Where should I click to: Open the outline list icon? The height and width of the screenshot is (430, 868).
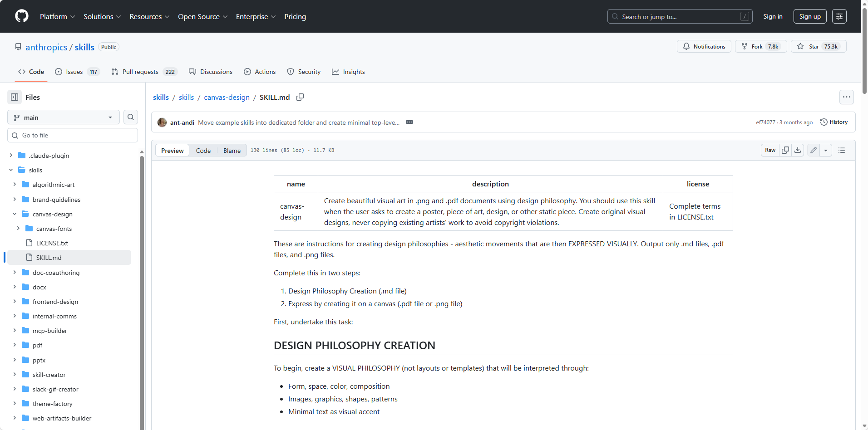pyautogui.click(x=842, y=150)
